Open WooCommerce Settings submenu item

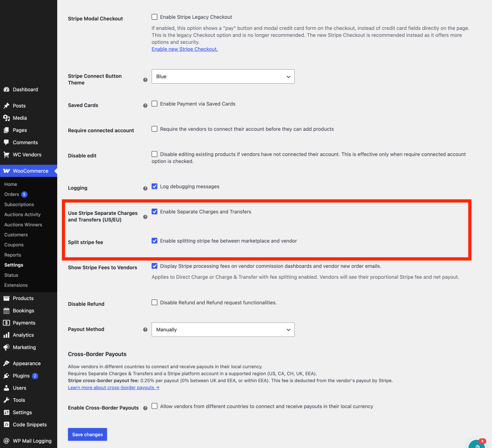(x=14, y=265)
